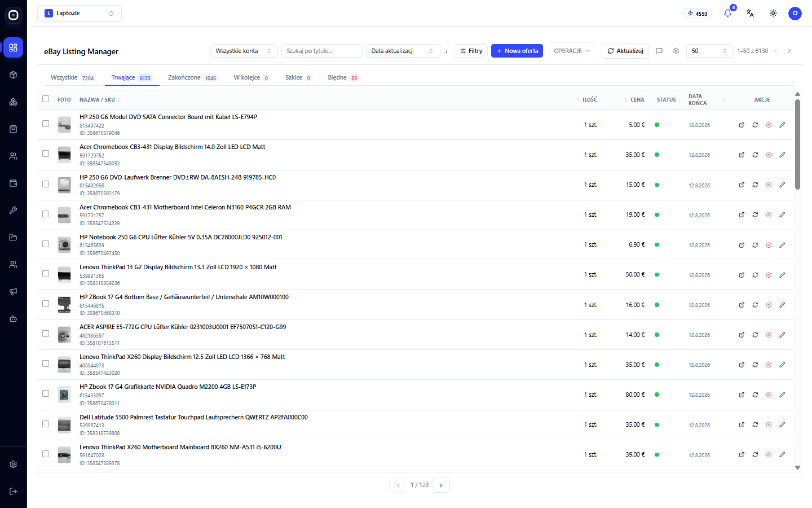Click Nowa oferta button
This screenshot has height=508, width=812.
tap(517, 51)
